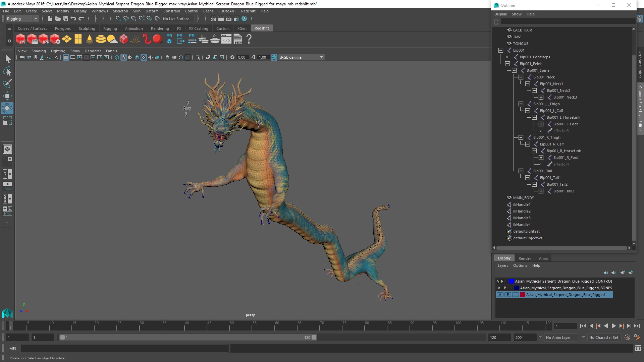Image resolution: width=644 pixels, height=362 pixels.
Task: Open the Rigging menu set dropdown
Action: click(x=35, y=19)
